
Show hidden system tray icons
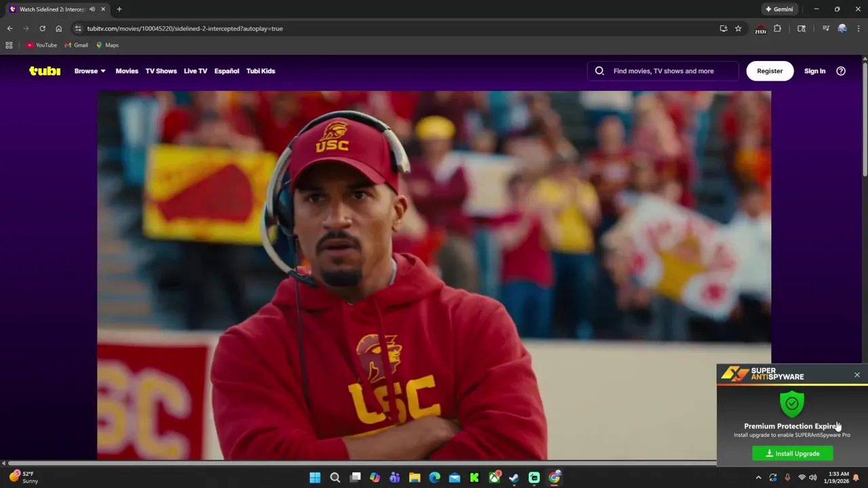click(x=758, y=478)
